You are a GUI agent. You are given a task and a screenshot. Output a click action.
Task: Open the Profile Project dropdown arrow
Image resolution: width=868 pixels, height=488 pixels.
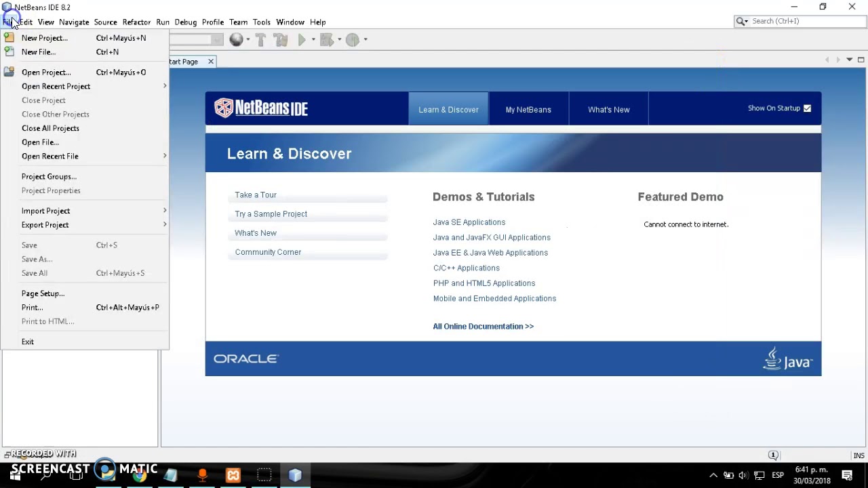[x=366, y=40]
